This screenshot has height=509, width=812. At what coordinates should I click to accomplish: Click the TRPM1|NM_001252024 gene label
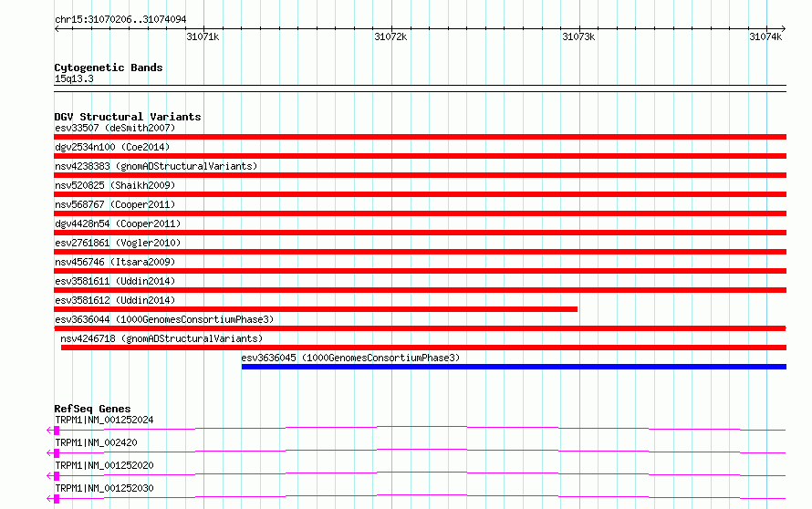tap(104, 420)
